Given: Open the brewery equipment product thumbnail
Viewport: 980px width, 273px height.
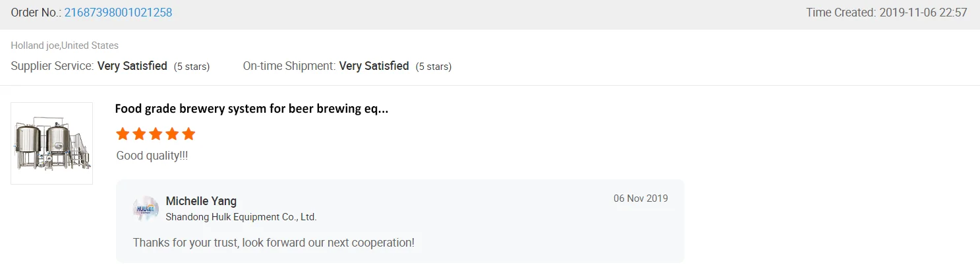Looking at the screenshot, I should coord(51,143).
